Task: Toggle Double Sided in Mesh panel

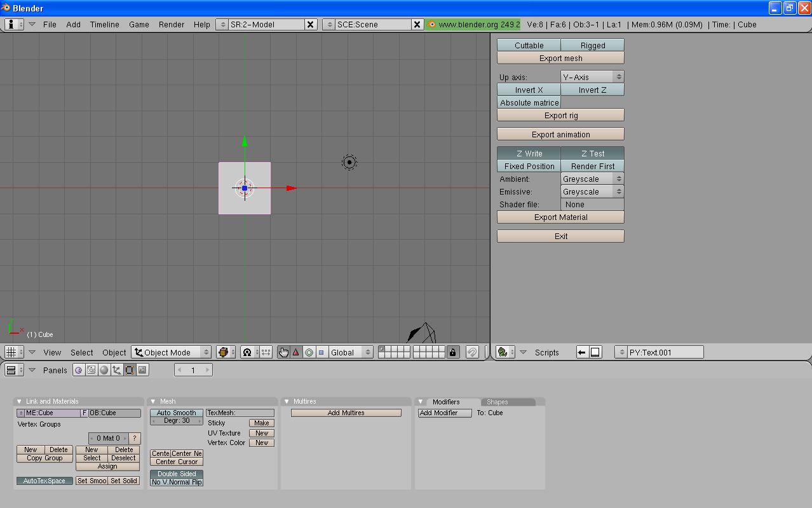Action: pos(177,474)
